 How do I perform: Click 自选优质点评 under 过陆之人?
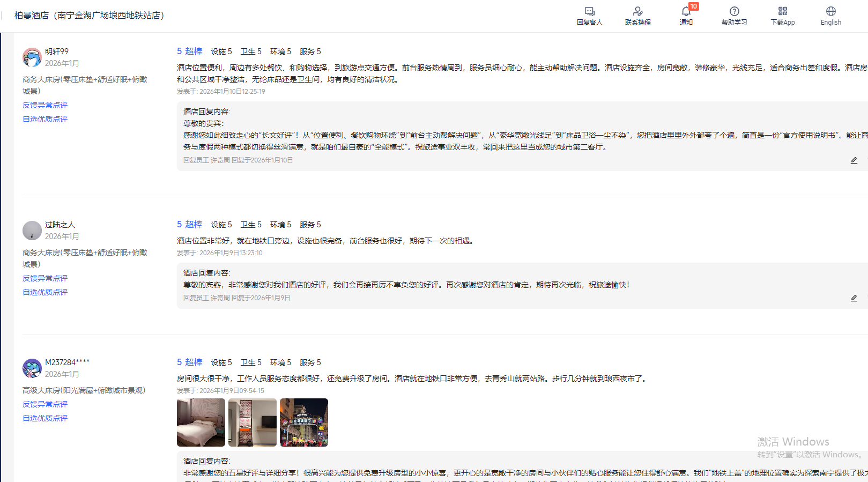point(45,292)
